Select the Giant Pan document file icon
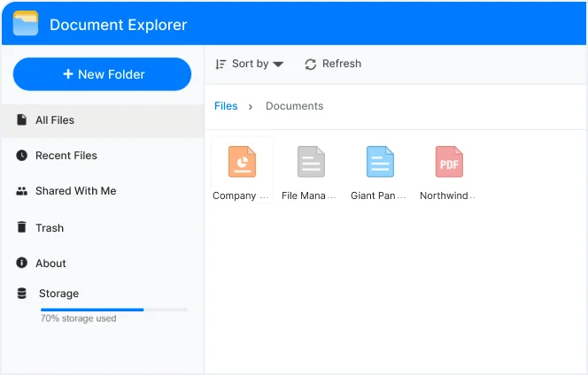 point(380,162)
